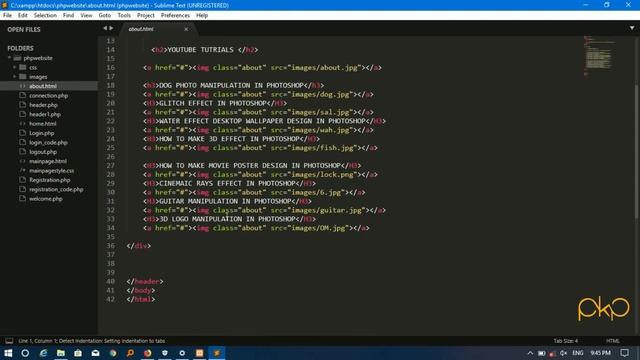
Task: Open mainpagestyle.css from the sidebar
Action: (x=51, y=171)
